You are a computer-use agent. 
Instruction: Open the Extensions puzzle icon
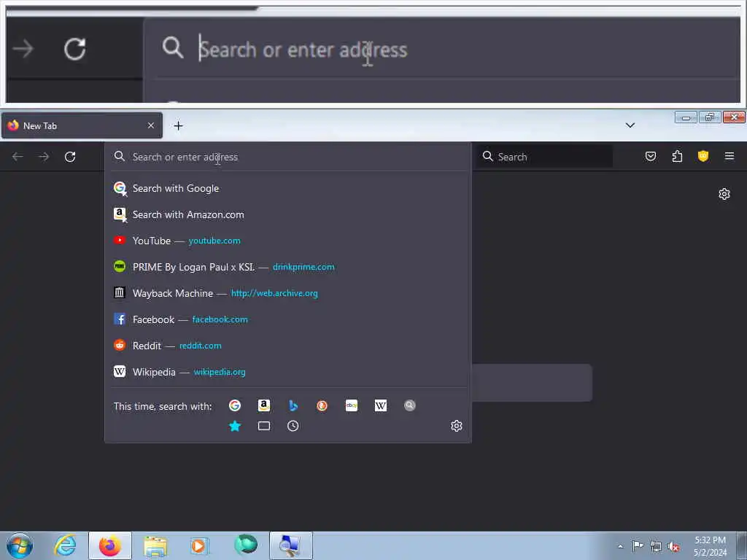677,156
